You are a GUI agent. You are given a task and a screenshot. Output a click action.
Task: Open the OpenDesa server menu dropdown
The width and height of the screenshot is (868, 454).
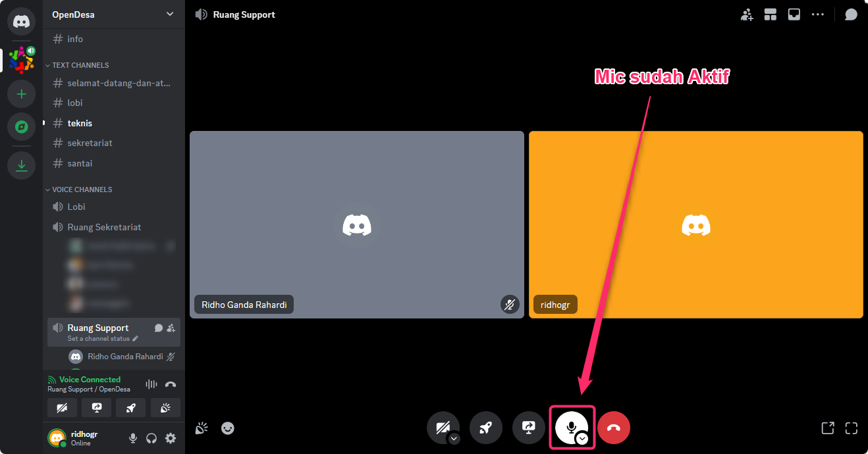click(170, 14)
